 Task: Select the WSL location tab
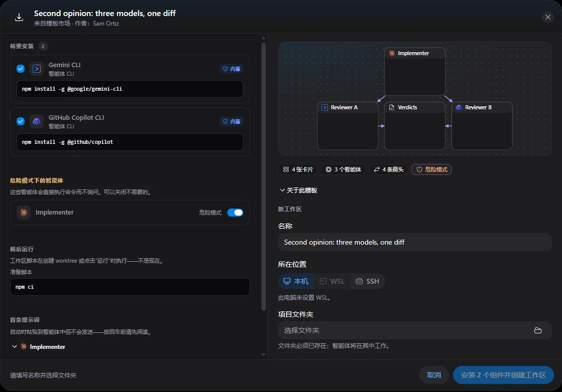pos(332,281)
